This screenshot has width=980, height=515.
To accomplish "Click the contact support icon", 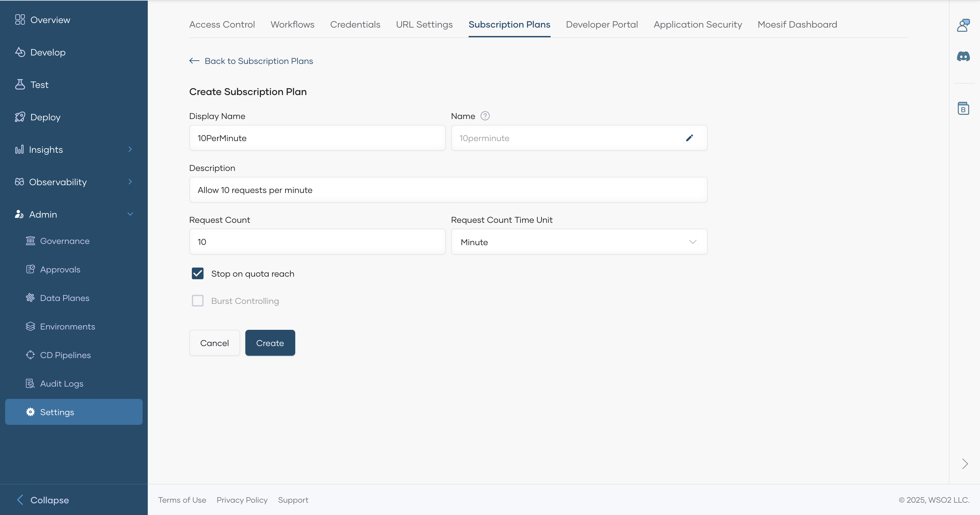I will coord(963,25).
